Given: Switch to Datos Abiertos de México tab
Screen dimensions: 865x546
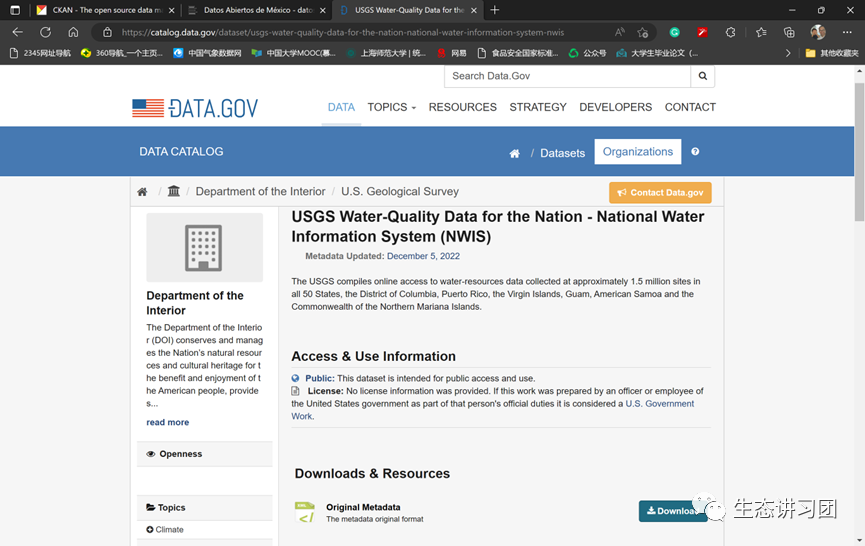Looking at the screenshot, I should pyautogui.click(x=257, y=10).
